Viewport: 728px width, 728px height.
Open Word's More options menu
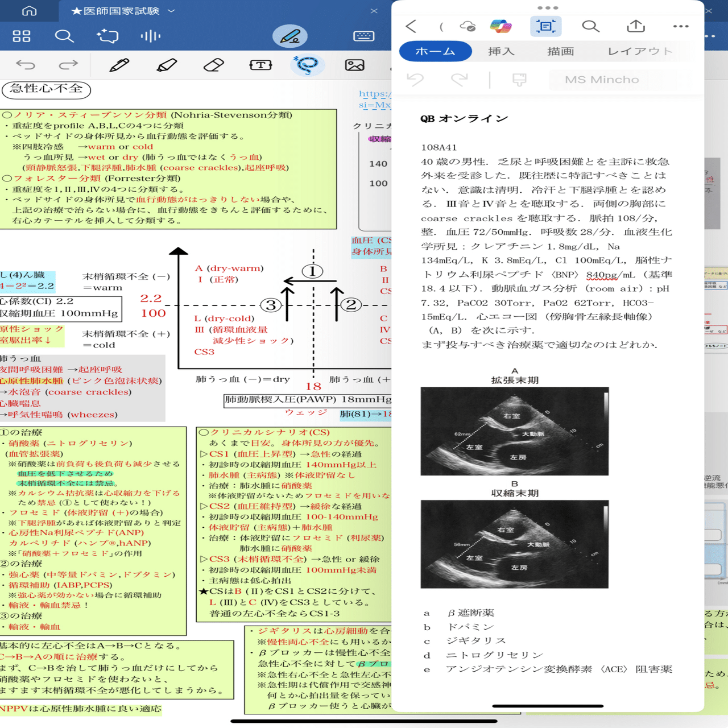680,26
